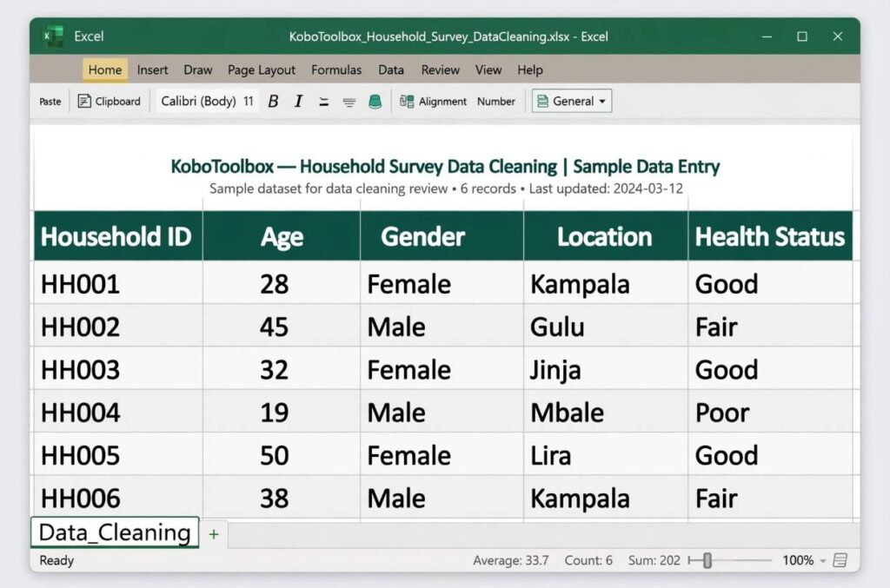890x588 pixels.
Task: Open the zoom percentage dropdown arrow
Action: point(822,561)
